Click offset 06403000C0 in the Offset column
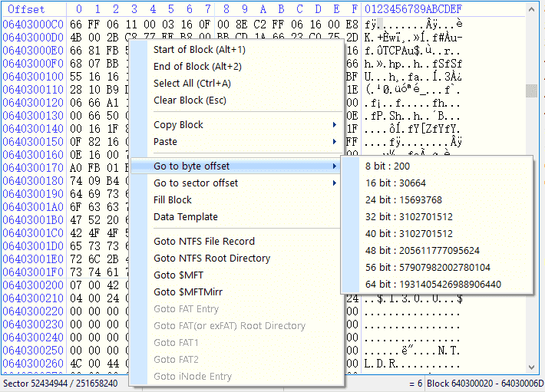This screenshot has width=545, height=392. pos(32,25)
